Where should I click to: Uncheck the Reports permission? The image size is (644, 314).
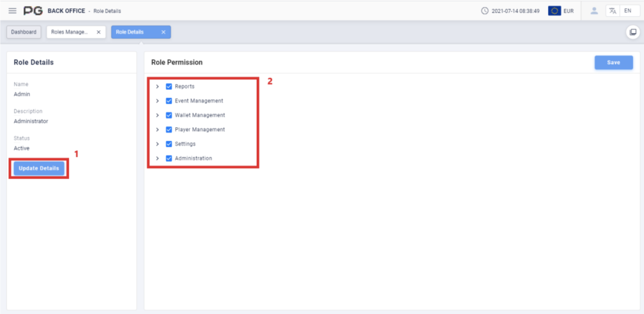pyautogui.click(x=169, y=86)
